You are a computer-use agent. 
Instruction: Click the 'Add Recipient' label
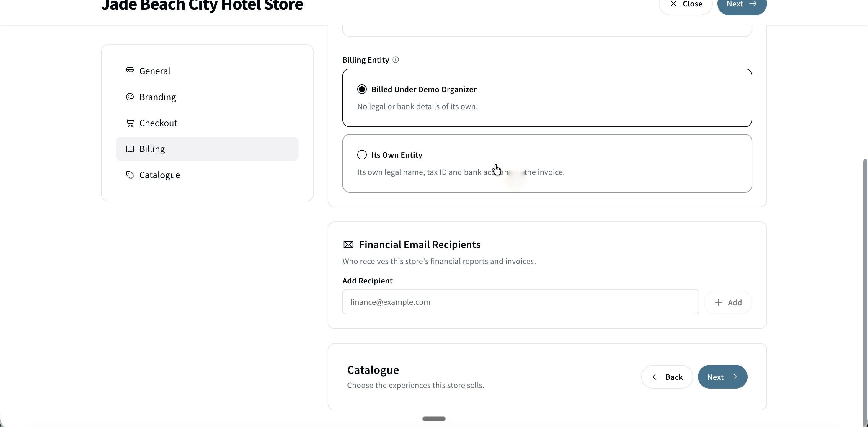[x=367, y=281]
